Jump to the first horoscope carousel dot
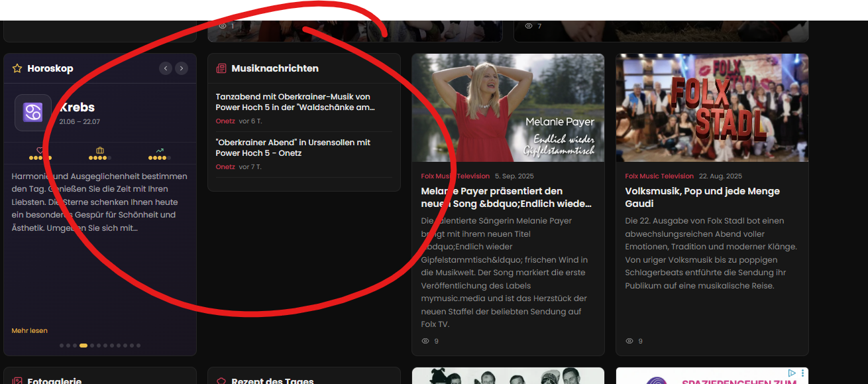This screenshot has height=384, width=868. pos(62,346)
